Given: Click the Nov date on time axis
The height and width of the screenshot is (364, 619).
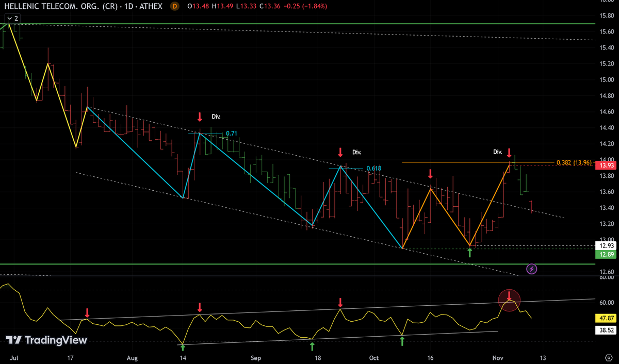Looking at the screenshot, I should 497,357.
